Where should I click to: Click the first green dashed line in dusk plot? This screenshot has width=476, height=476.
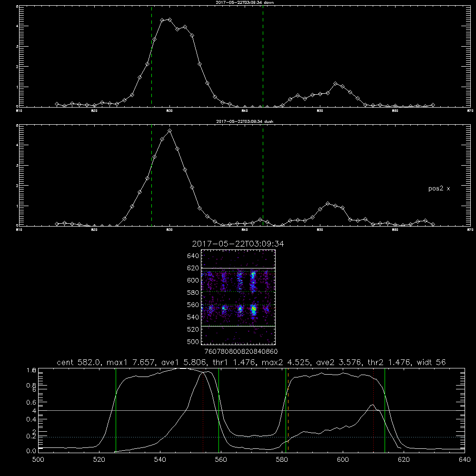[151, 175]
